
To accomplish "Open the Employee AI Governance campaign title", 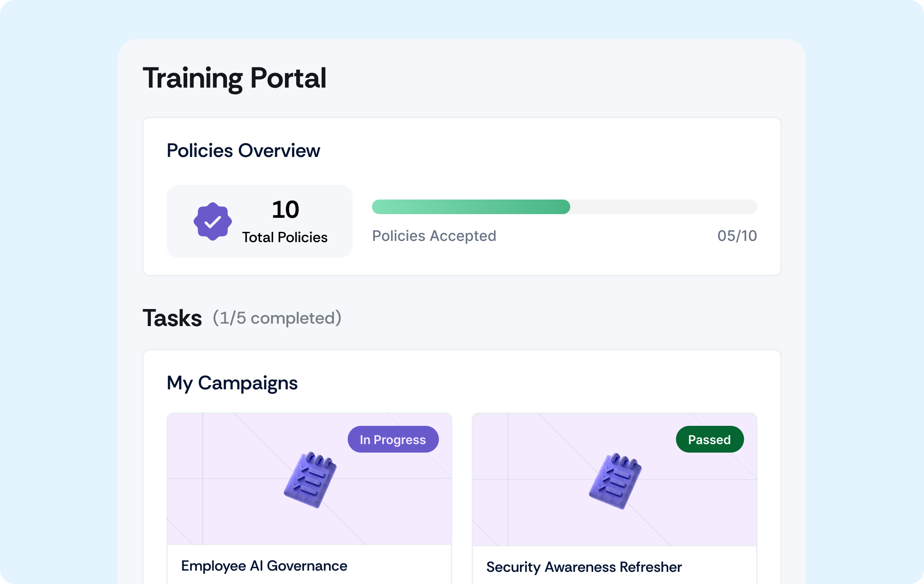I will pos(264,566).
